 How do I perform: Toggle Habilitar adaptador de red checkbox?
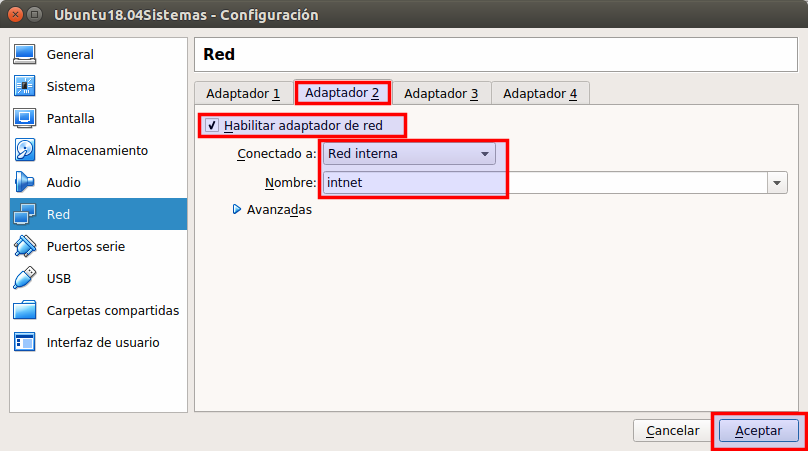(x=212, y=126)
